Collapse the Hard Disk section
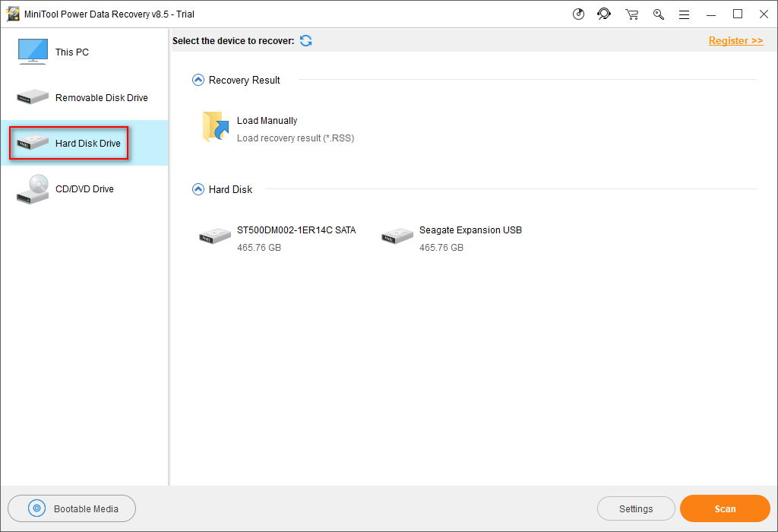 point(198,189)
